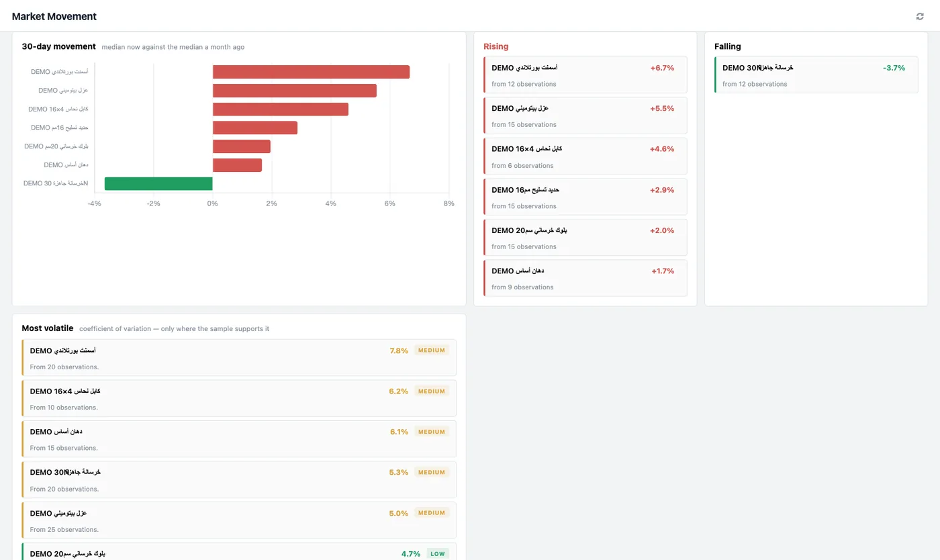
Task: Click the -3.7% value in Falling
Action: coord(894,68)
